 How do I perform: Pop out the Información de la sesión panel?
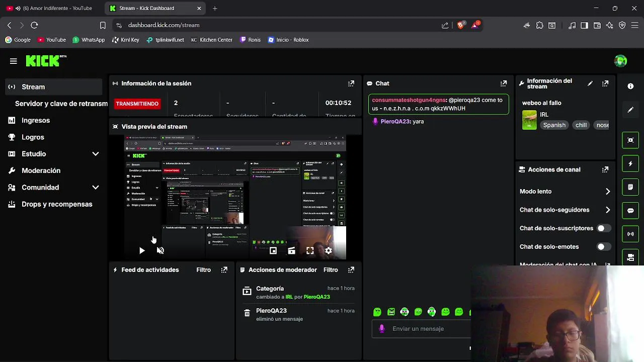coord(351,83)
